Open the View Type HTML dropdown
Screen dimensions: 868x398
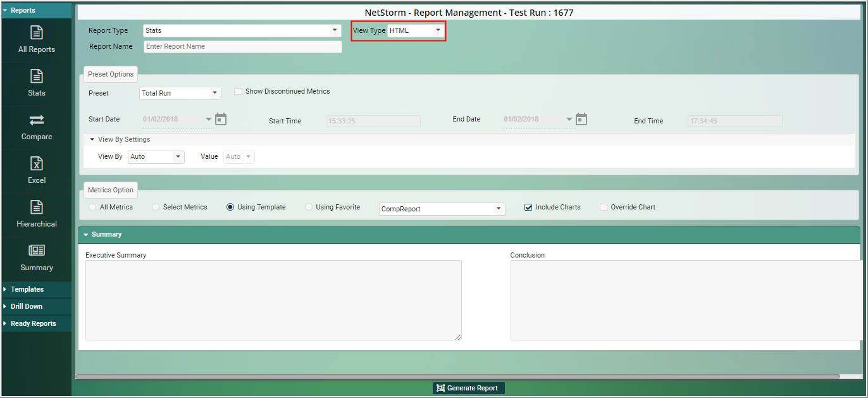click(x=416, y=30)
